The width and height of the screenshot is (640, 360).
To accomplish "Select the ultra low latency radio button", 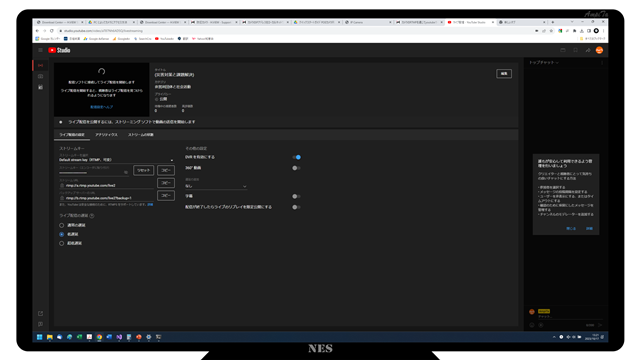I will click(x=62, y=243).
